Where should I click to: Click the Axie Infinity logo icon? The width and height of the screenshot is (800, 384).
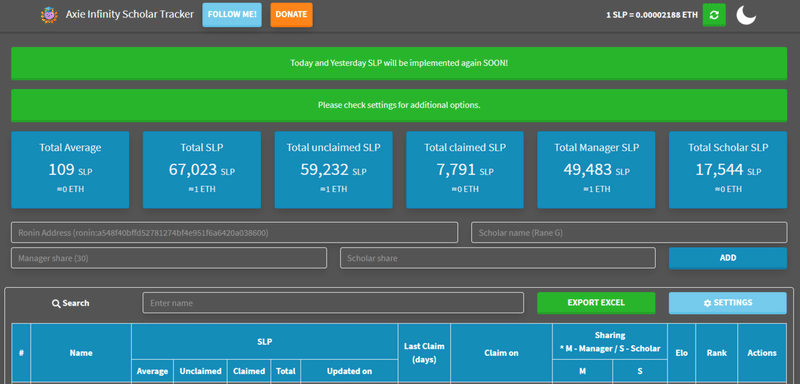(49, 15)
